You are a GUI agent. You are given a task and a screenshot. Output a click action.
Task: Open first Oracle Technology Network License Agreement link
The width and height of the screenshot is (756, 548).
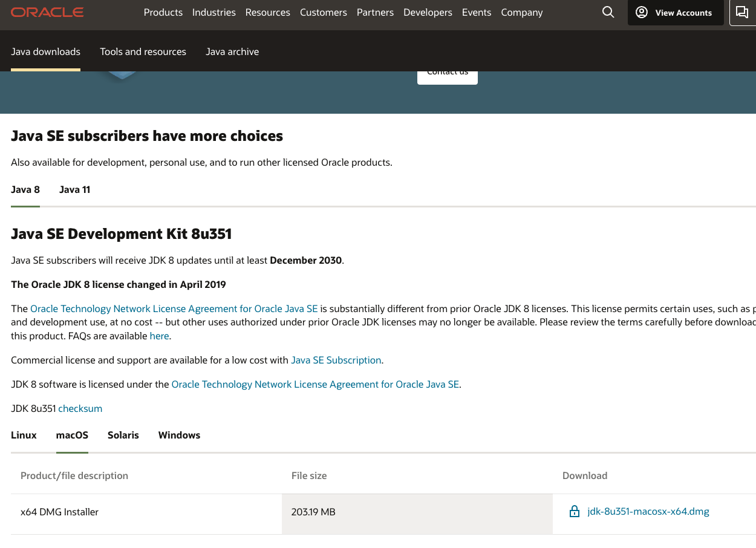coord(174,308)
